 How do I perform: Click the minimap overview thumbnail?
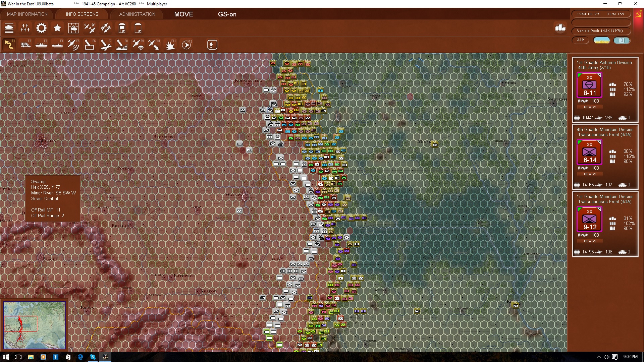[x=34, y=325]
